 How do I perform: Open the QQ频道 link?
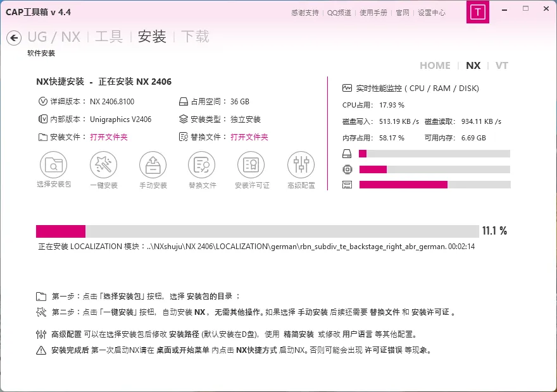point(339,13)
